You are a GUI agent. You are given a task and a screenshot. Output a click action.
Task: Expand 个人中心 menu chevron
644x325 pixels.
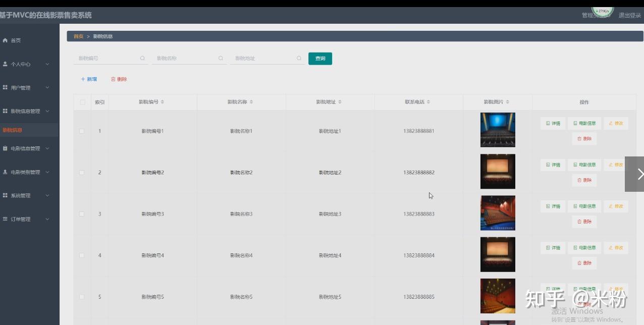click(x=47, y=64)
